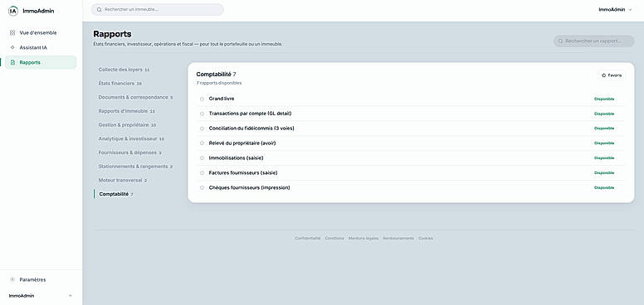Click the '7 rapports disponibles' subtitle
This screenshot has height=305, width=644.
coord(219,83)
